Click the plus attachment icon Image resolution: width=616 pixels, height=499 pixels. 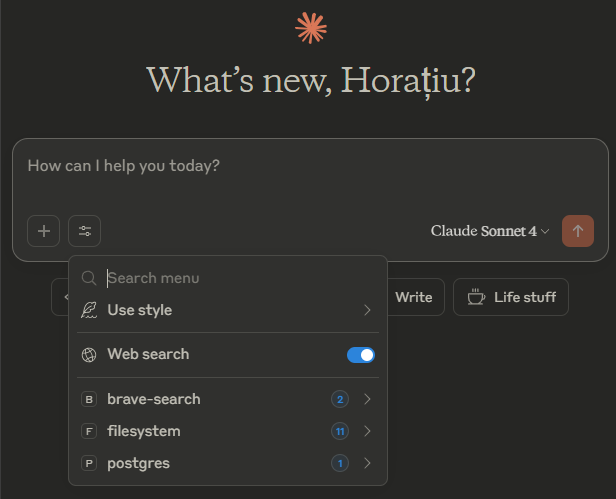pyautogui.click(x=44, y=231)
